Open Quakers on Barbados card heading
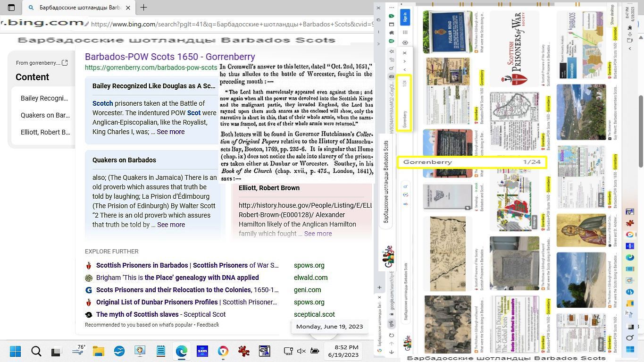The image size is (644, 362). click(124, 160)
